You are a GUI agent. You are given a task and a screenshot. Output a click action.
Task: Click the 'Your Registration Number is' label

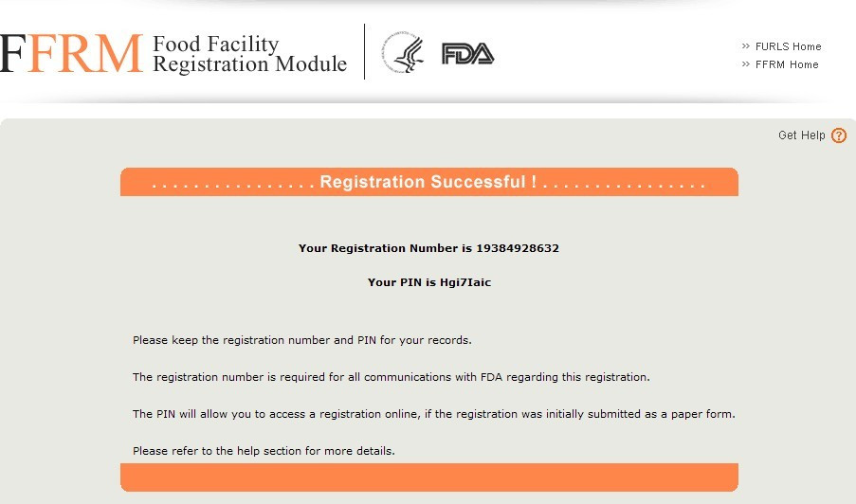(x=386, y=248)
